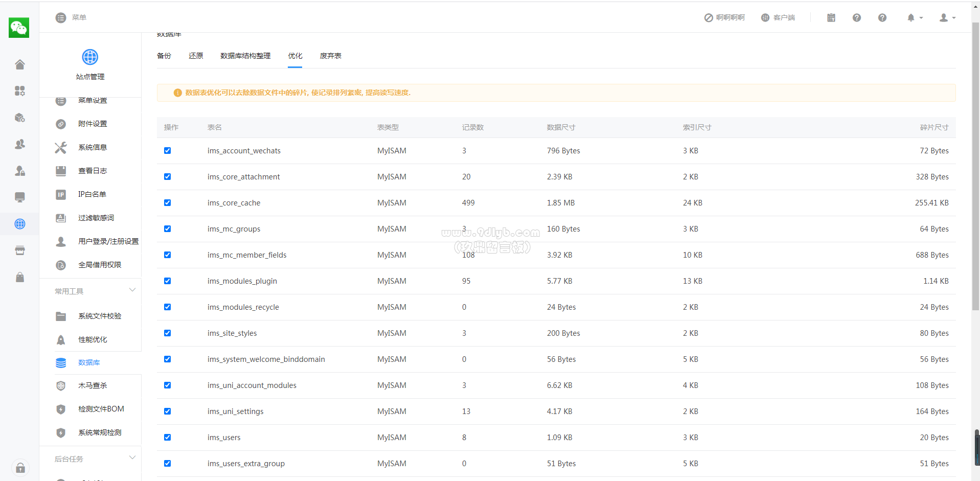
Task: Uncheck the ims_account_wechats checkbox
Action: pos(167,151)
